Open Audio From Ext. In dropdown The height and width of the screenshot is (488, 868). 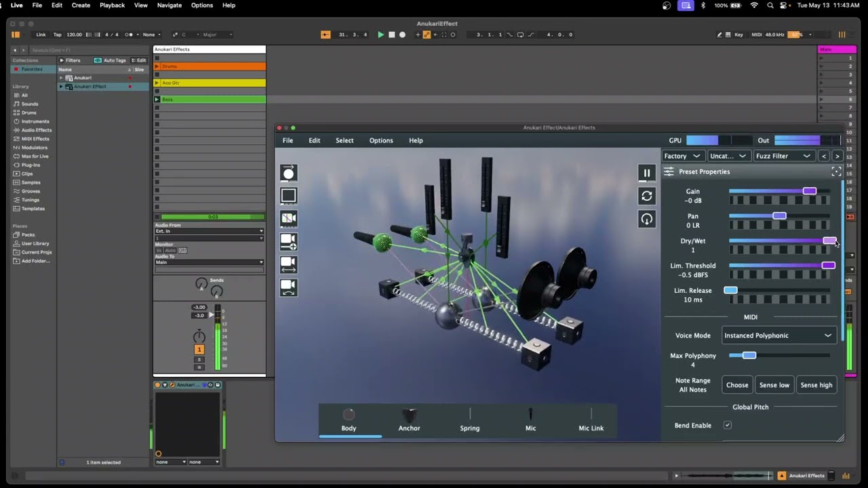210,231
